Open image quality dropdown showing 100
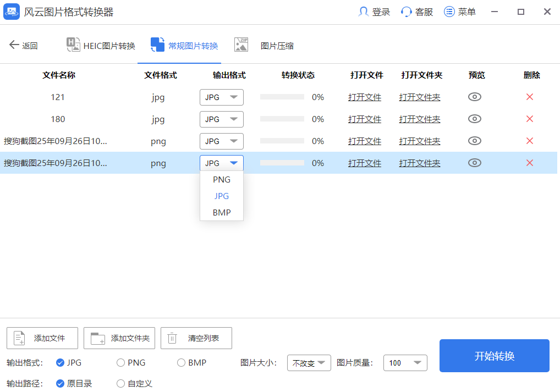Viewport: 560px width, 392px height. [x=404, y=363]
